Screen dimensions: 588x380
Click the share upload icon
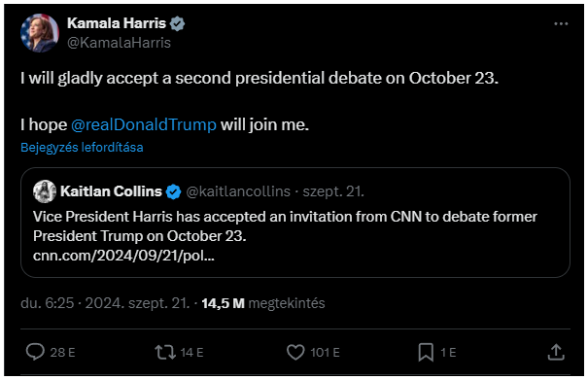tap(556, 352)
